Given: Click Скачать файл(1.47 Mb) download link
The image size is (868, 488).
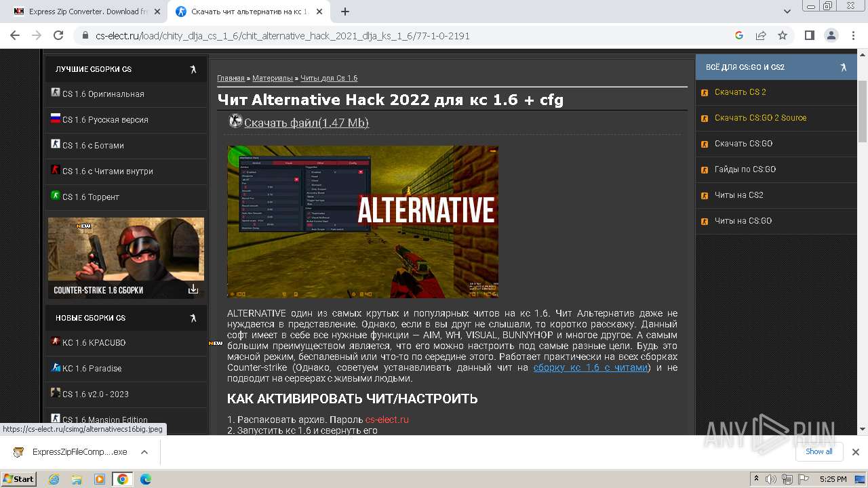Looking at the screenshot, I should [x=307, y=123].
